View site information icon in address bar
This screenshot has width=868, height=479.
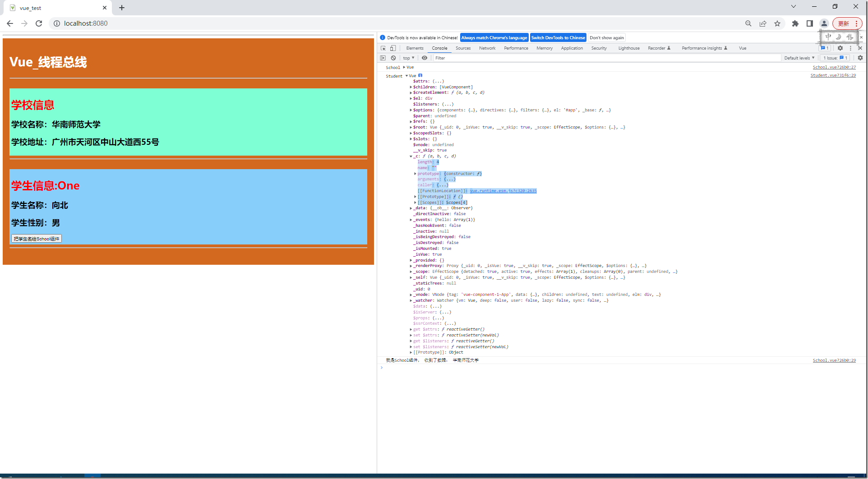[57, 23]
